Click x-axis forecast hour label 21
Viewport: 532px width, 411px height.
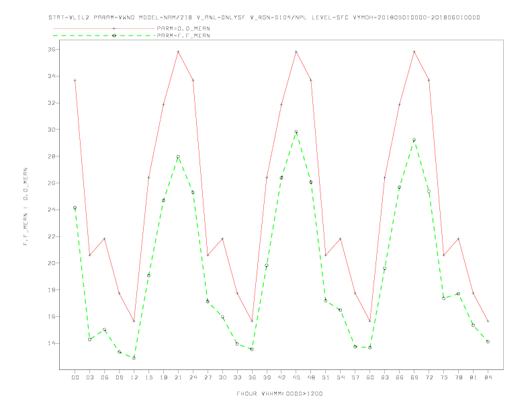[178, 377]
